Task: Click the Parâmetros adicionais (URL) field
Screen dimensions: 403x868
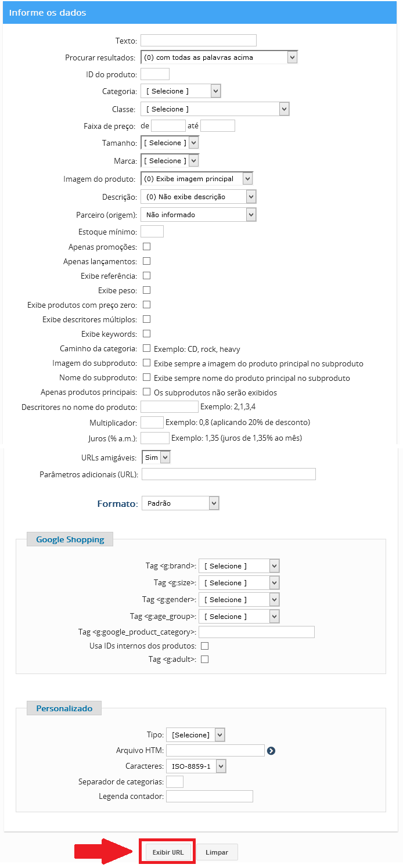Action: click(229, 474)
